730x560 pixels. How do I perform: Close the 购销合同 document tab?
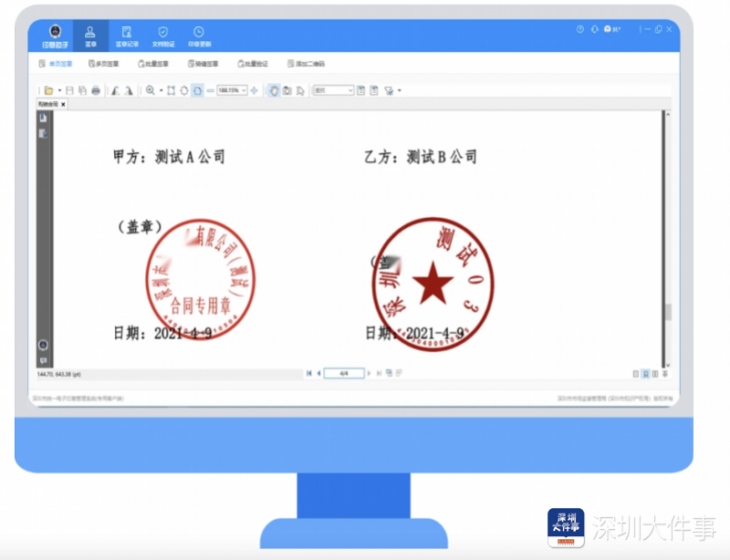tap(63, 105)
